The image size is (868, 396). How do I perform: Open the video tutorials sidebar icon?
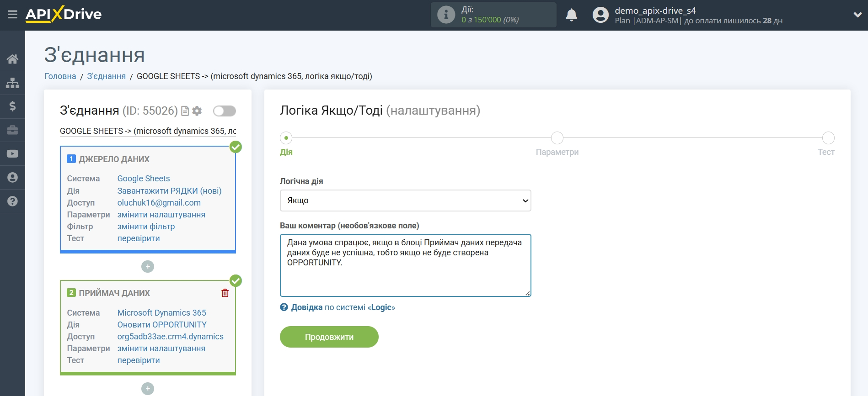pos(12,154)
